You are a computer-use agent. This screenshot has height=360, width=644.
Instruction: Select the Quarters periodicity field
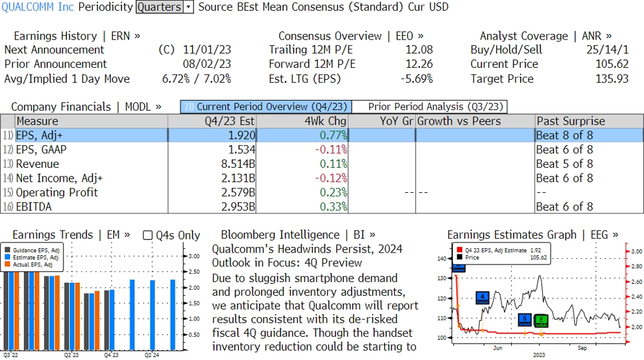pos(160,7)
